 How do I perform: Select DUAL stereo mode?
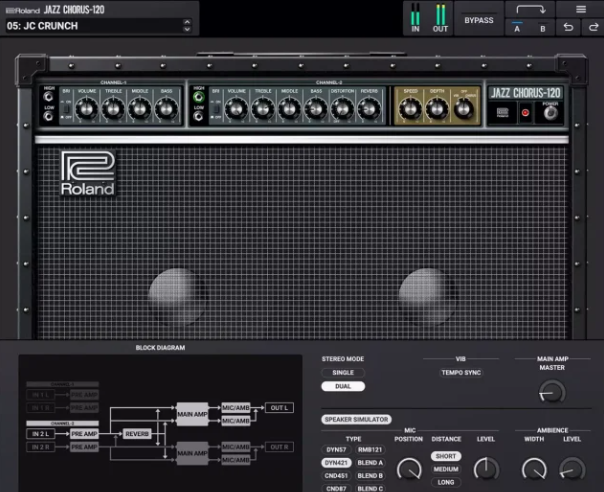(x=343, y=386)
